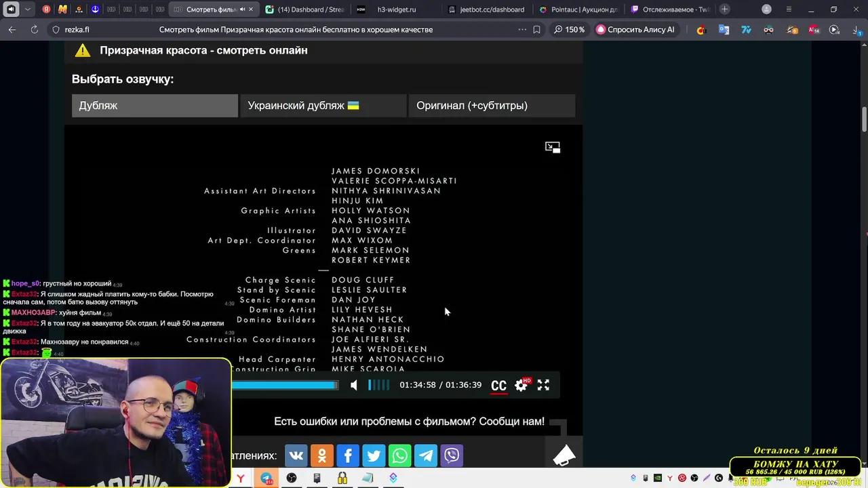Switch to the Отслеживаемое Twitch tab

(x=669, y=9)
